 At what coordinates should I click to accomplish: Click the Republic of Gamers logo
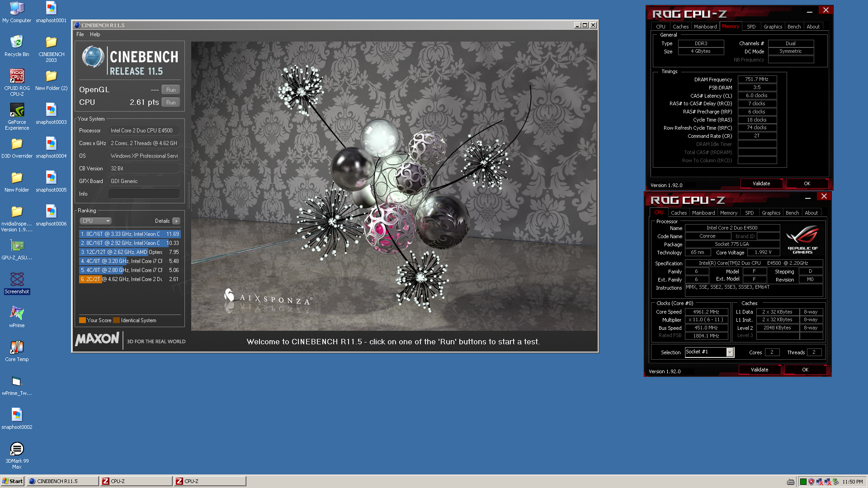tap(802, 239)
